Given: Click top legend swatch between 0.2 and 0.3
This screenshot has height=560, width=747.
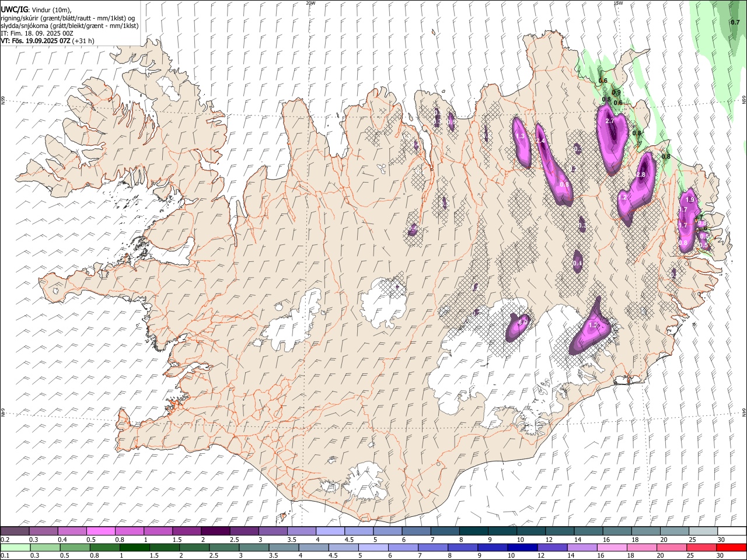Looking at the screenshot, I should coord(15,531).
